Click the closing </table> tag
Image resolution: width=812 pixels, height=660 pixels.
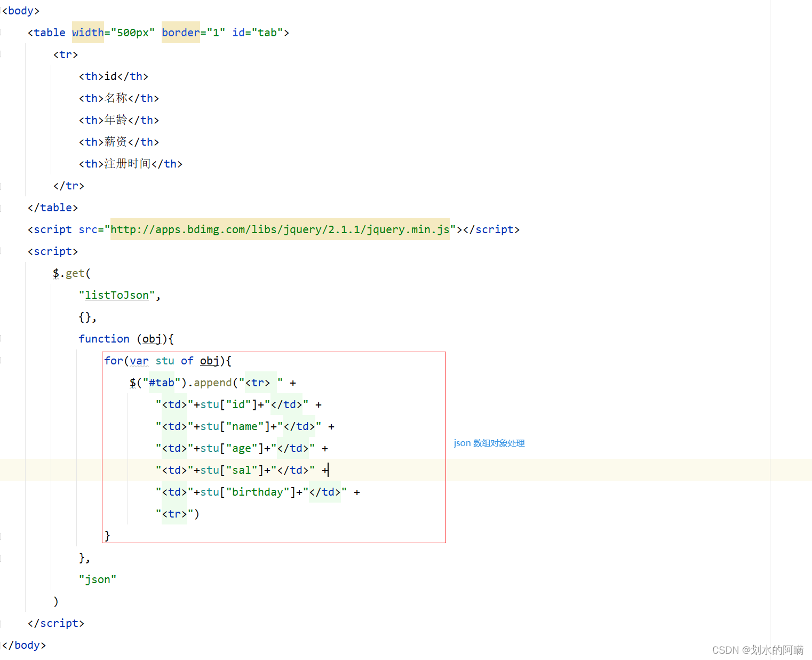click(x=53, y=208)
